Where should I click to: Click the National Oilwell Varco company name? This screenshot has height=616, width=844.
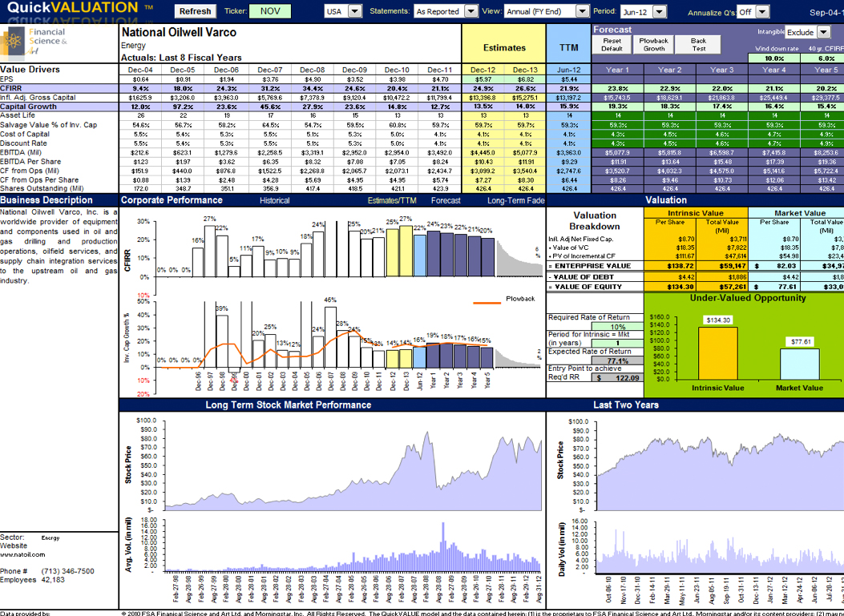point(179,32)
